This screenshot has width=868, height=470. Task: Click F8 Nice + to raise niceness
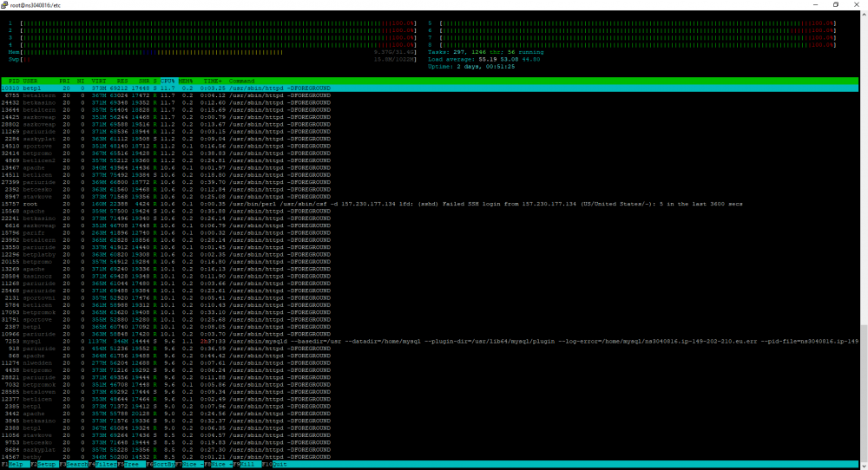click(218, 465)
